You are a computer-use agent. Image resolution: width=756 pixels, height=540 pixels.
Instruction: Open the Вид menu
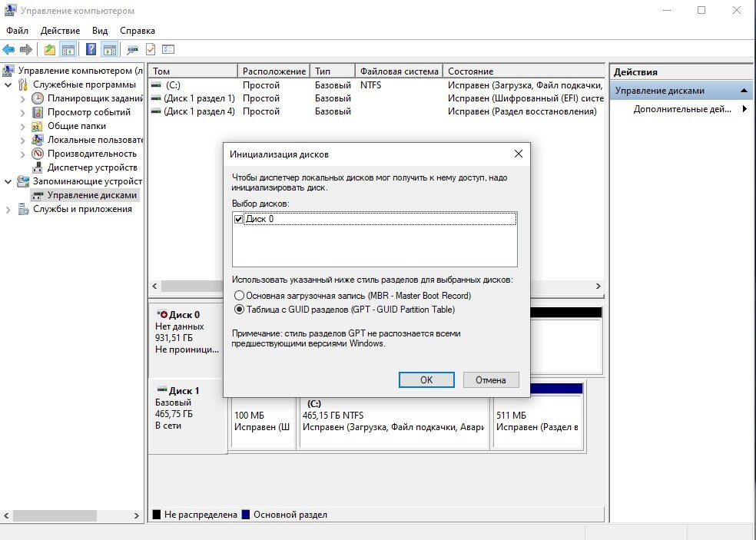100,31
